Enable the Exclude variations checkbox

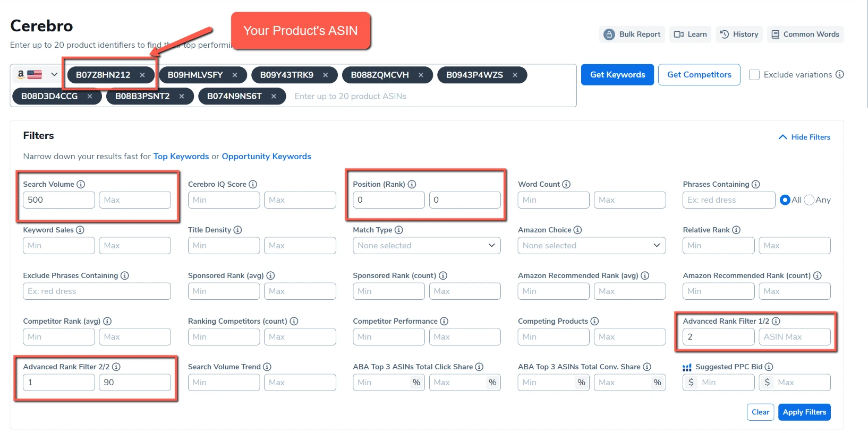click(754, 75)
